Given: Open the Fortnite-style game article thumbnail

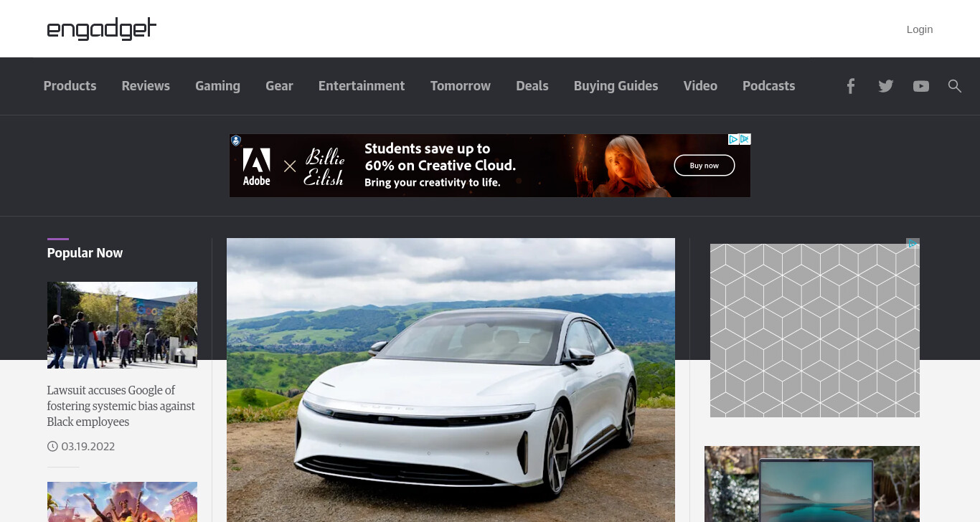Looking at the screenshot, I should (x=122, y=502).
